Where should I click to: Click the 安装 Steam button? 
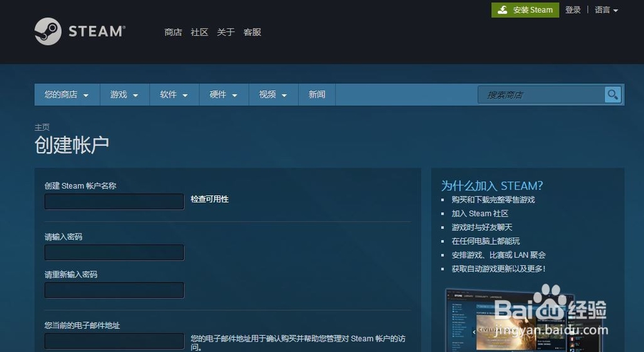(x=526, y=10)
